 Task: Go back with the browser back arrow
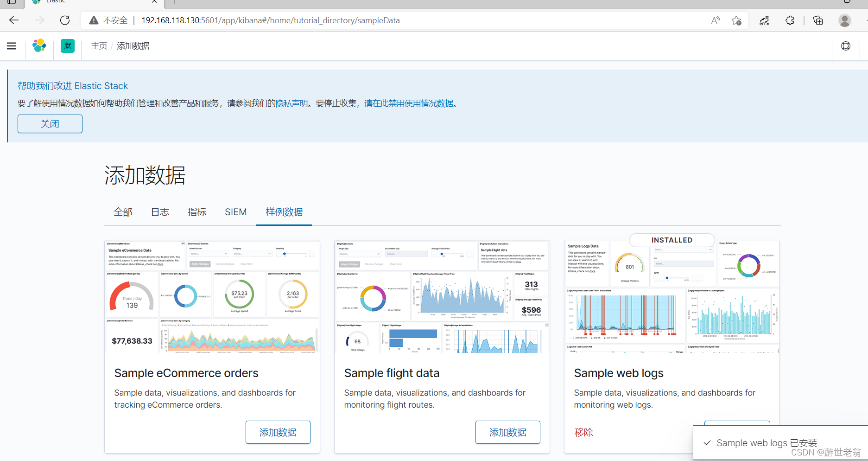(14, 20)
